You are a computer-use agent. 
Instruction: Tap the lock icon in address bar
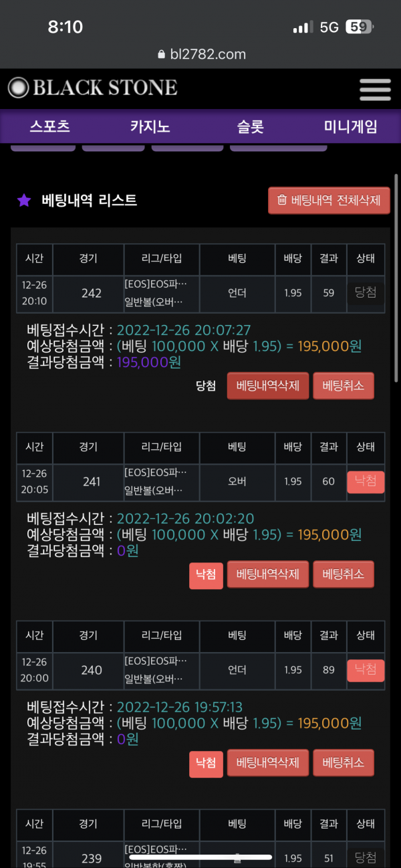(160, 55)
